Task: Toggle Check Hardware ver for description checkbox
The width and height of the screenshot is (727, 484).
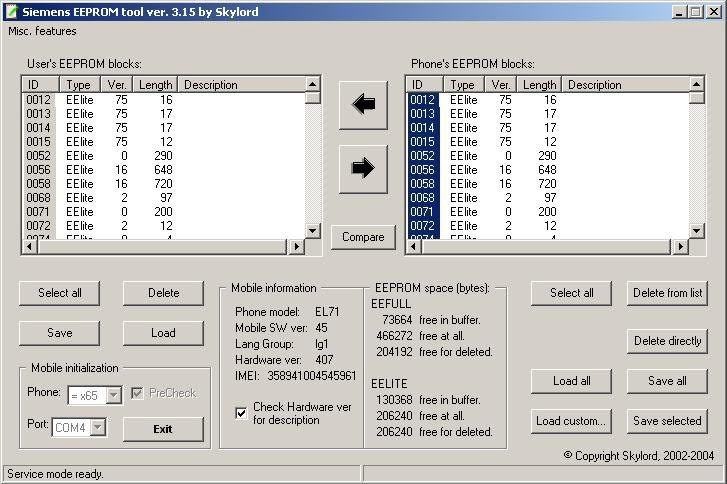Action: click(x=241, y=413)
